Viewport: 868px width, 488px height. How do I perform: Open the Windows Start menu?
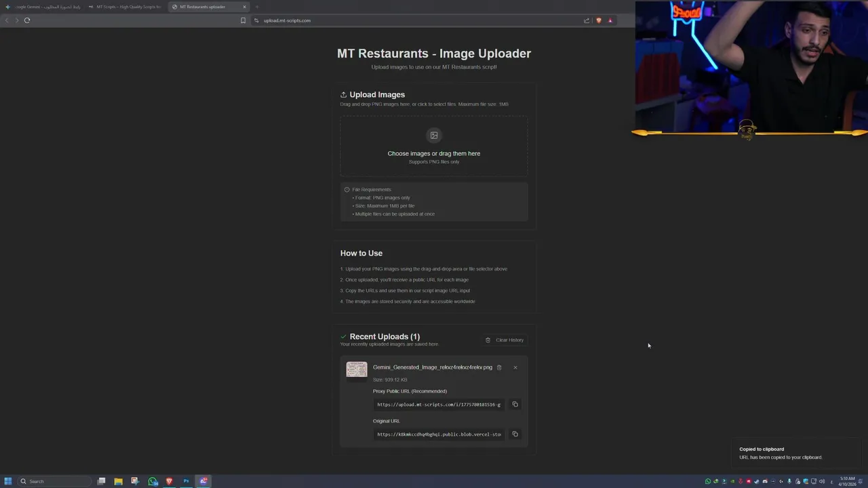point(8,481)
